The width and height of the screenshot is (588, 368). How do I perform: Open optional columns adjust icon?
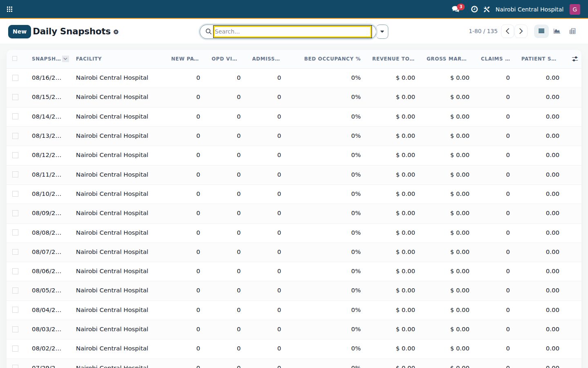(575, 59)
